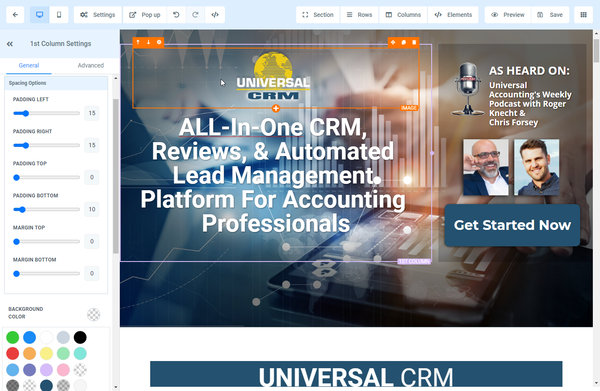Pick the orange color swatch

pyautogui.click(x=29, y=354)
